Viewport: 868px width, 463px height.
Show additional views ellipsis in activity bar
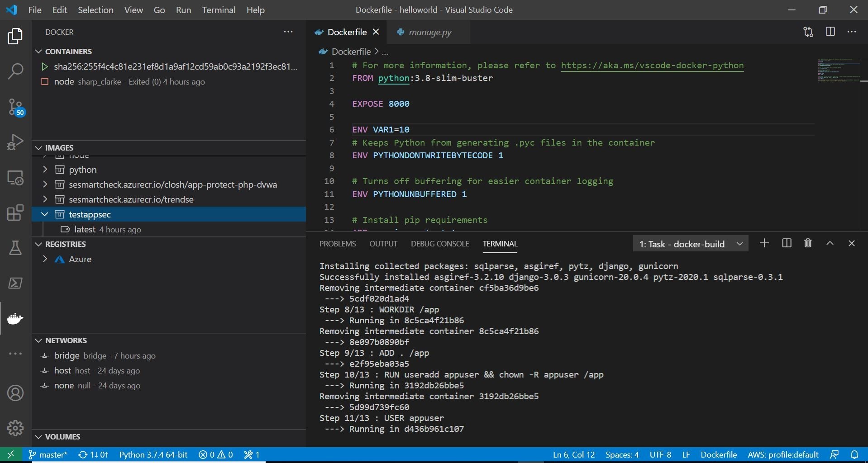click(x=15, y=354)
